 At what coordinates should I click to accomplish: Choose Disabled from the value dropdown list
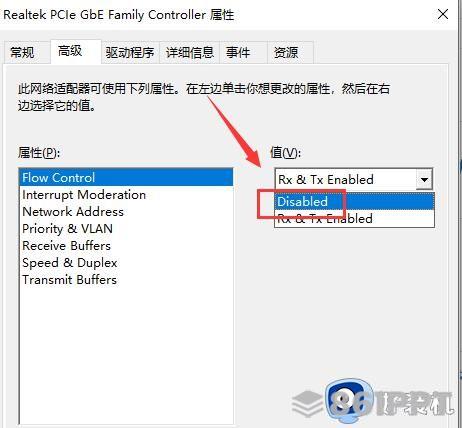tap(354, 202)
